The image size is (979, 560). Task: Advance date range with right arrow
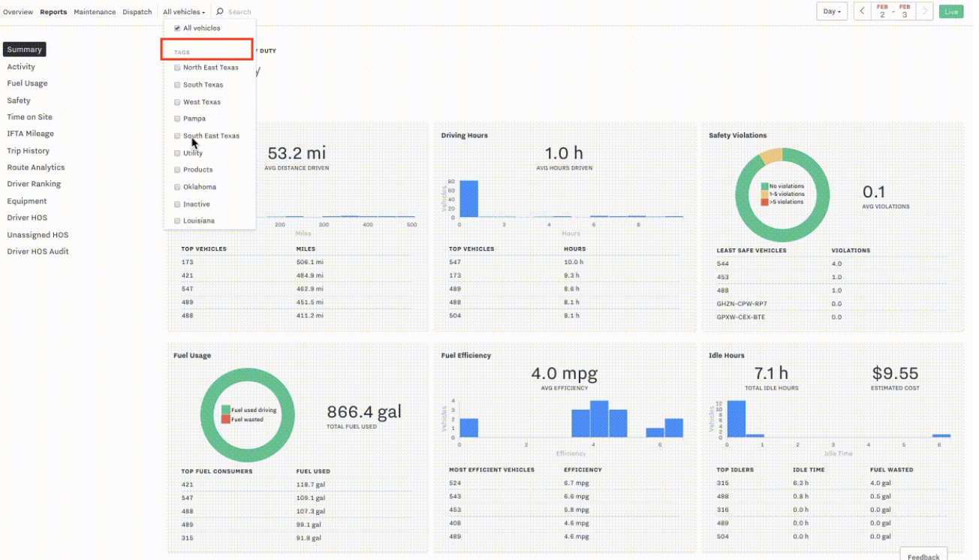925,11
